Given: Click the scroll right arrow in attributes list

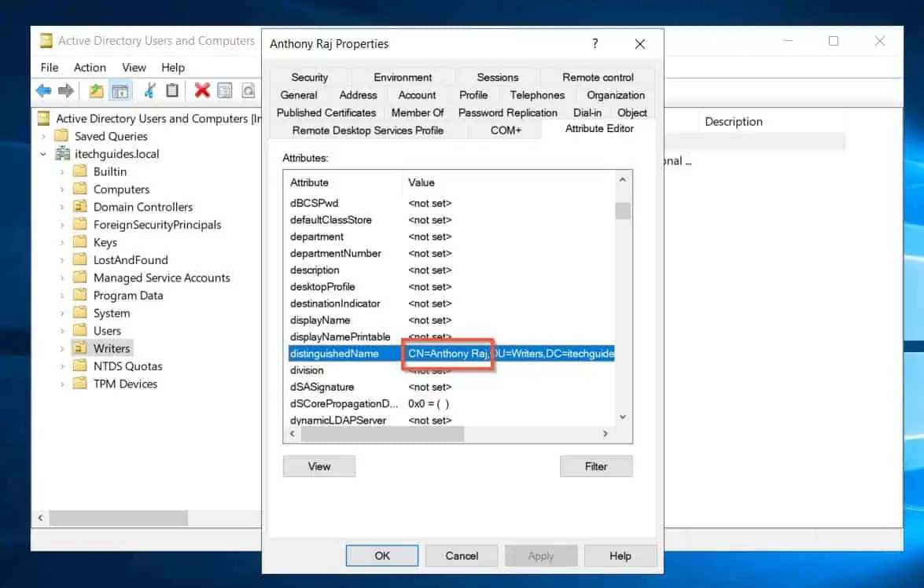Looking at the screenshot, I should tap(606, 434).
